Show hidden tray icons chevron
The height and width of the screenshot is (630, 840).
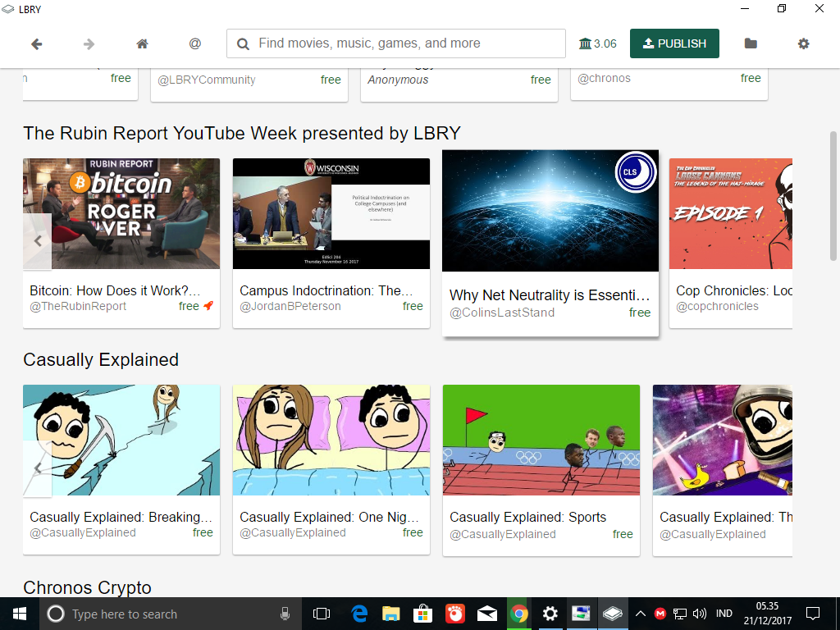[x=640, y=614]
